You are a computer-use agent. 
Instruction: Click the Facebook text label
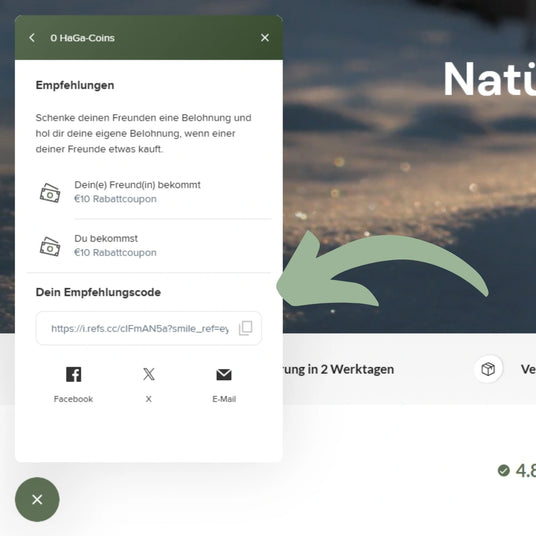point(73,399)
